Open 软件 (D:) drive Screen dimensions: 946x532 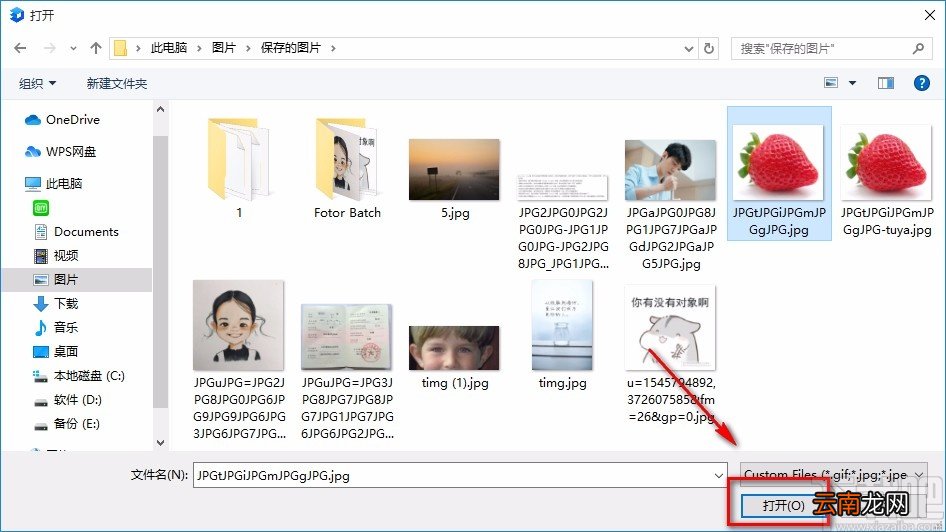point(67,400)
